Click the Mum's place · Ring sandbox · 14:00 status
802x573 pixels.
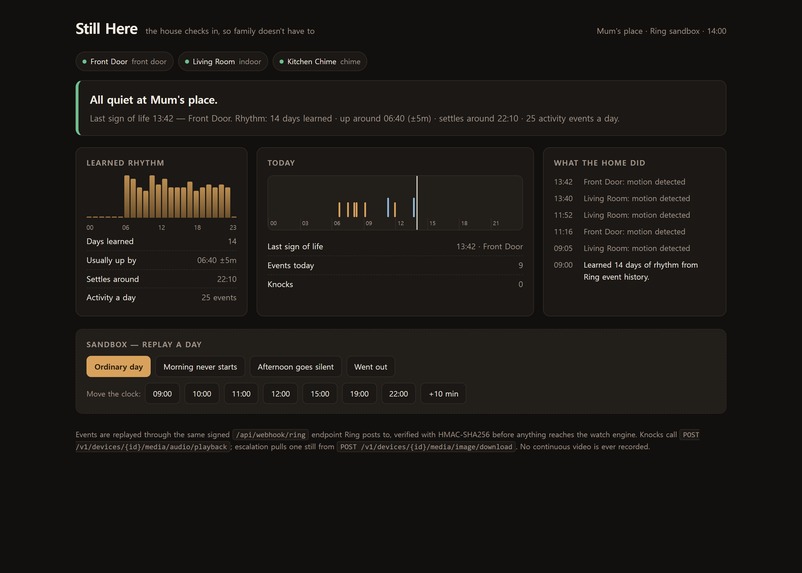click(x=661, y=31)
